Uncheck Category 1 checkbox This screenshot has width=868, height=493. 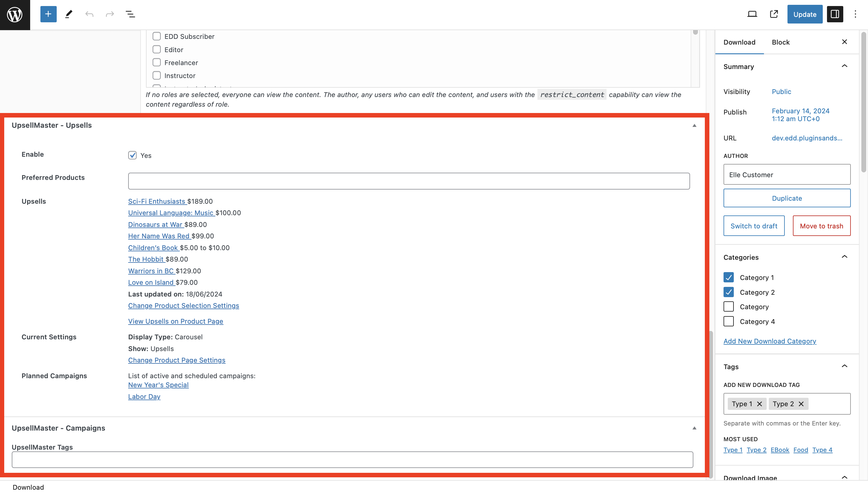(728, 277)
